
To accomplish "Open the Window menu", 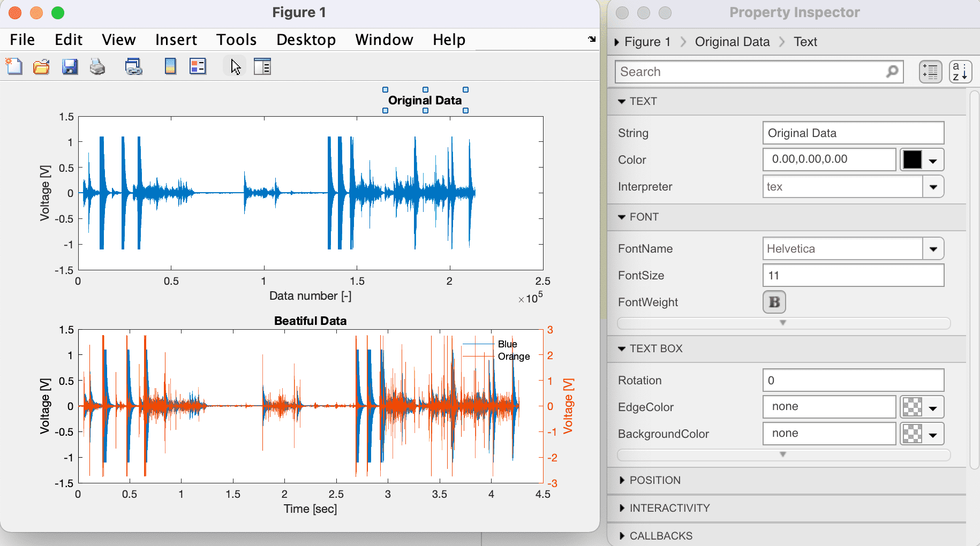I will 384,40.
